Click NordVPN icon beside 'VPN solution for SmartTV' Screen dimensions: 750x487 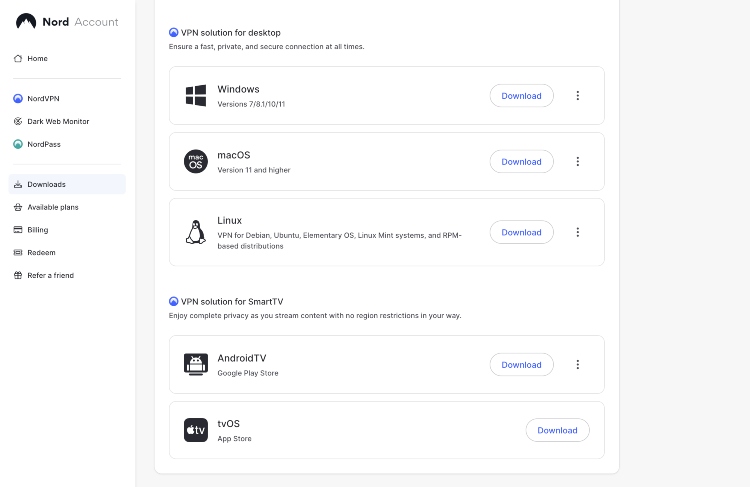pyautogui.click(x=174, y=301)
